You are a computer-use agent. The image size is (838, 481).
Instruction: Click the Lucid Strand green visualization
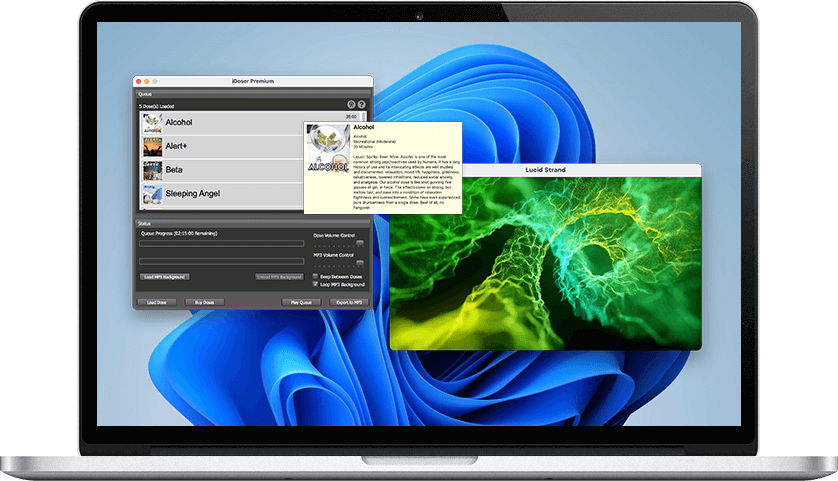(545, 263)
